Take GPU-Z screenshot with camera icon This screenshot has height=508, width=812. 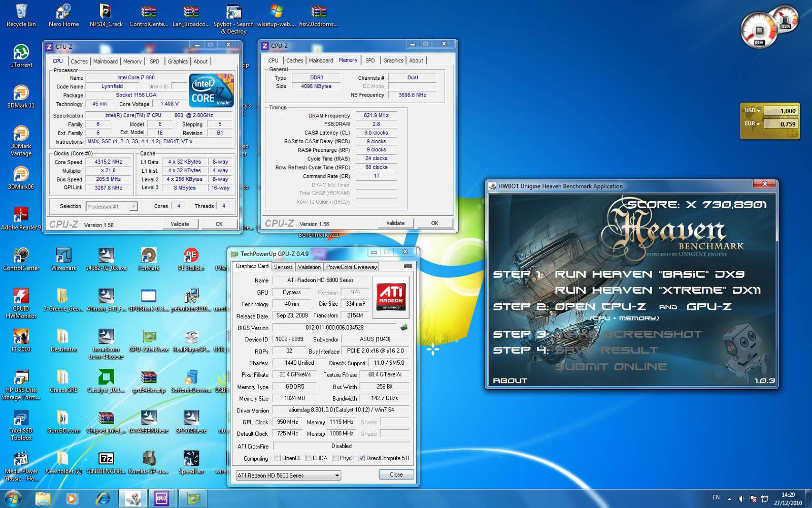[408, 266]
